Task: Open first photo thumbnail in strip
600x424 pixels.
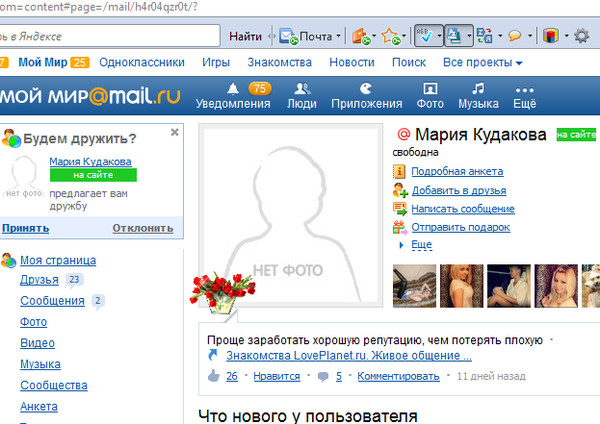Action: [414, 286]
